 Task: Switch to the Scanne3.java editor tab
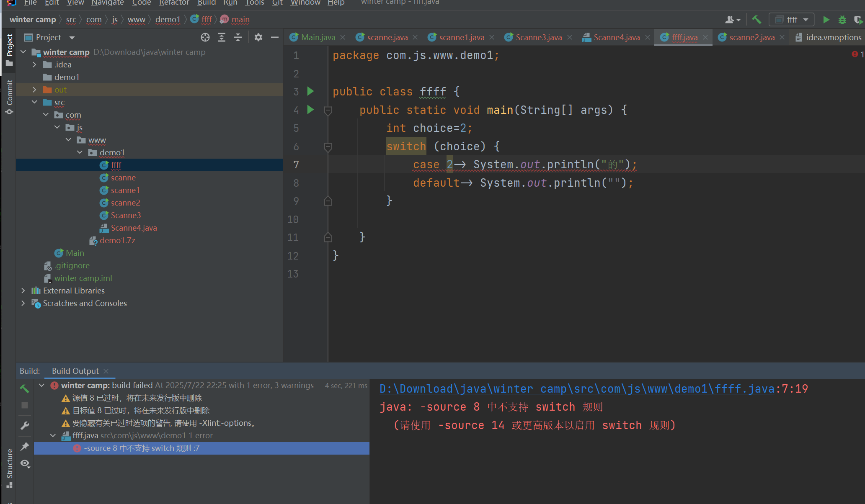coord(538,37)
